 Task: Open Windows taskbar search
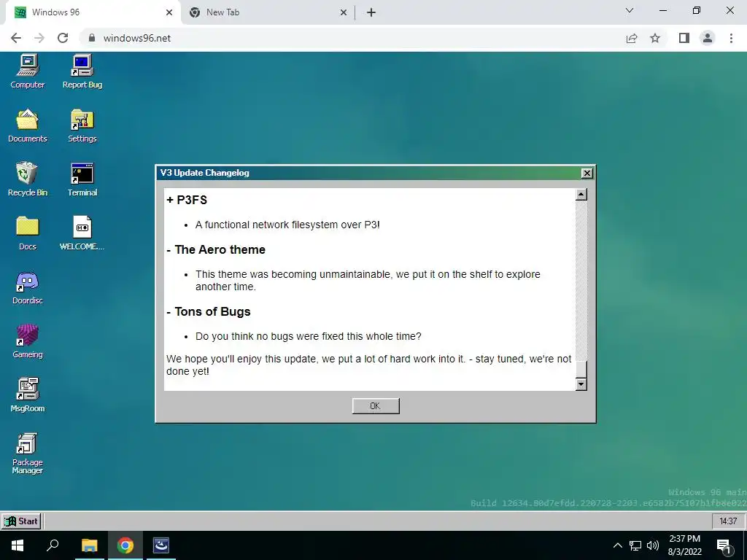click(x=53, y=545)
